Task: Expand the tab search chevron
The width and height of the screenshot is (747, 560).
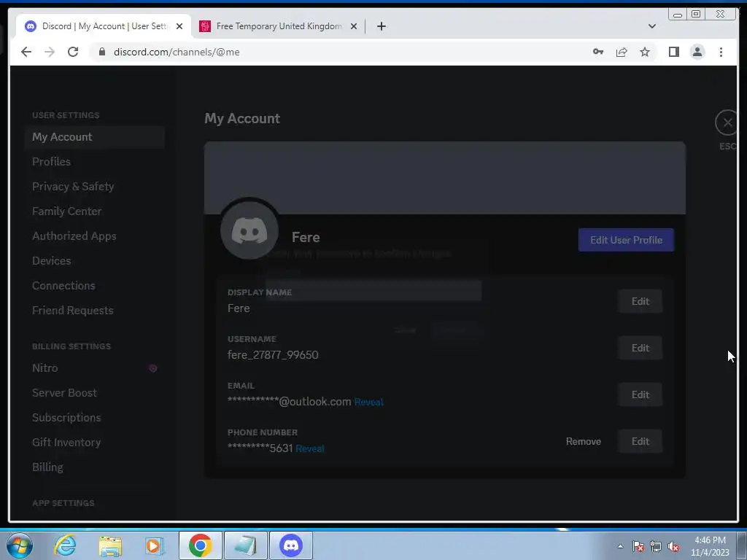Action: (651, 26)
